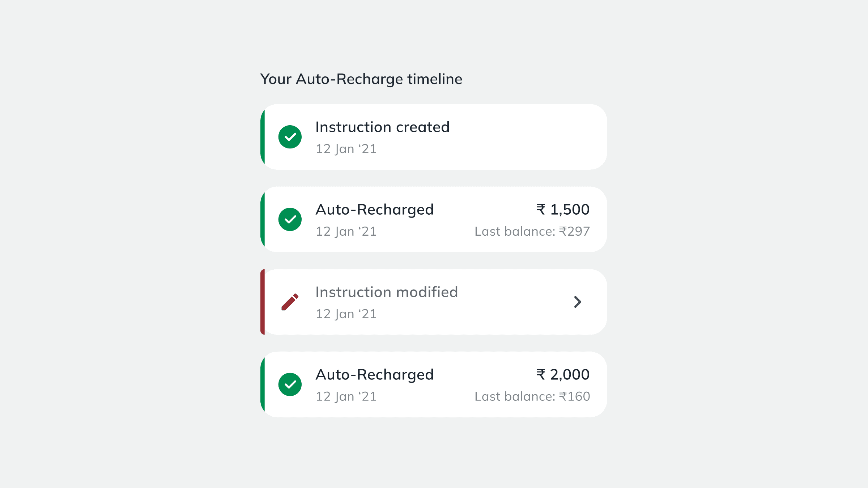Click the last Auto-Recharged title
The width and height of the screenshot is (868, 488).
click(374, 375)
